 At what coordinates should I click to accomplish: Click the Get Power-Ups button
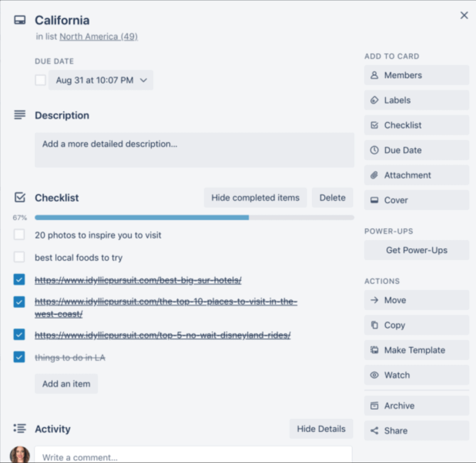click(x=417, y=250)
